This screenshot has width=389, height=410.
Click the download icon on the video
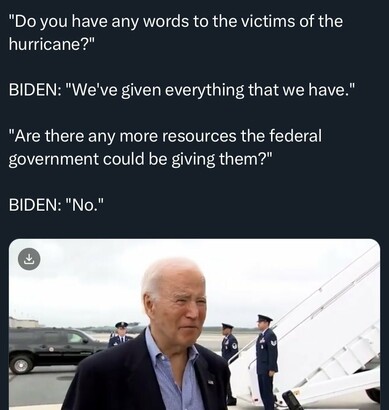[29, 259]
